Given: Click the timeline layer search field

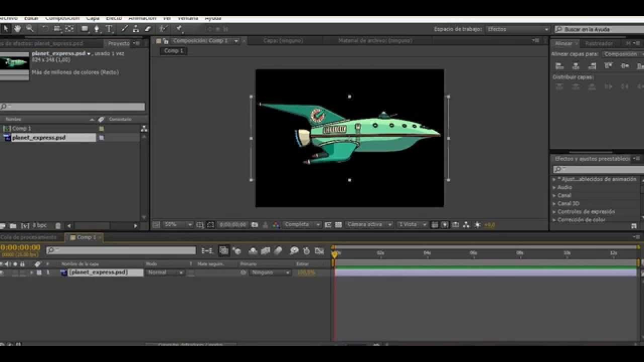Looking at the screenshot, I should [x=121, y=250].
